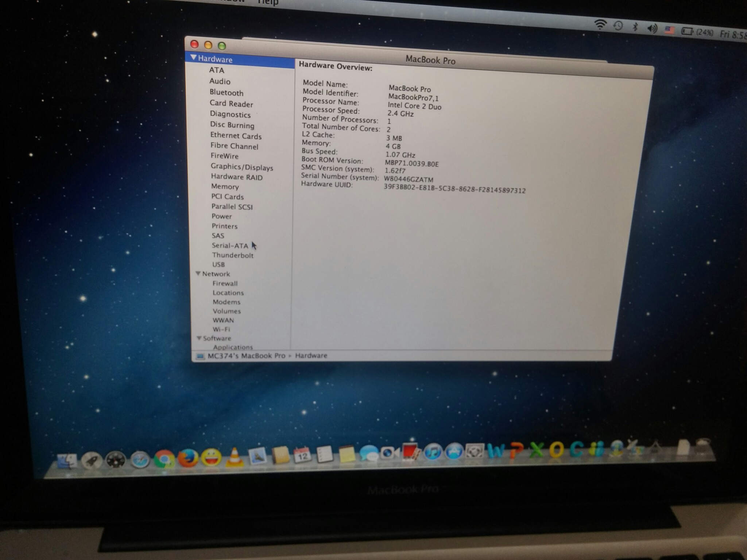Select PCI Cards in the sidebar

(x=227, y=197)
